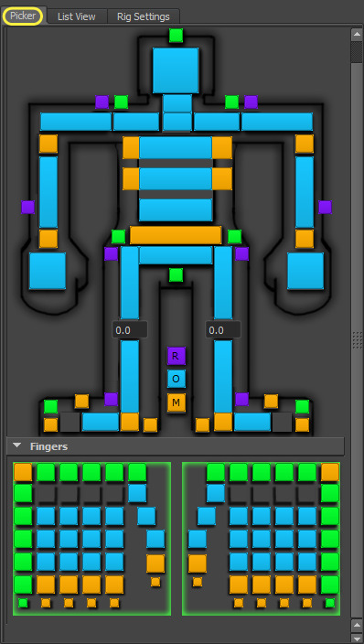
Task: Click the blue O button
Action: [176, 379]
